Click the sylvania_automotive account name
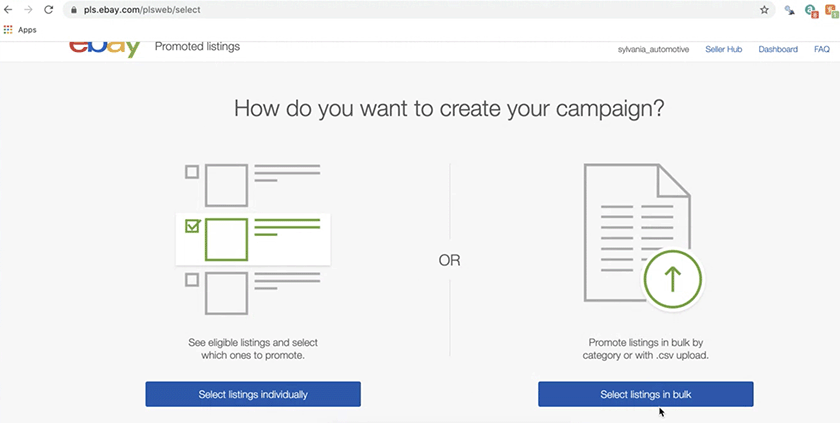Viewport: 840px width, 423px height. tap(653, 49)
